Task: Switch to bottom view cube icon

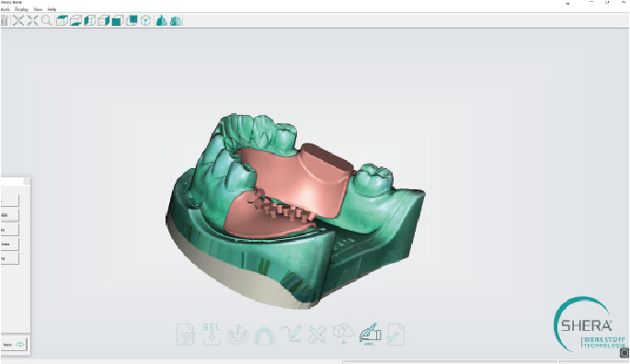Action: [x=76, y=20]
